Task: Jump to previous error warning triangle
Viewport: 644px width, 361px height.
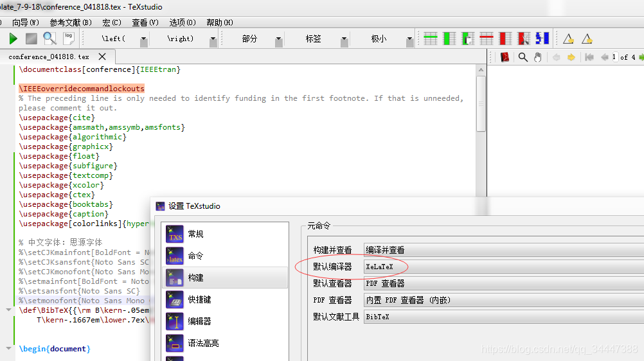Action: [x=568, y=39]
